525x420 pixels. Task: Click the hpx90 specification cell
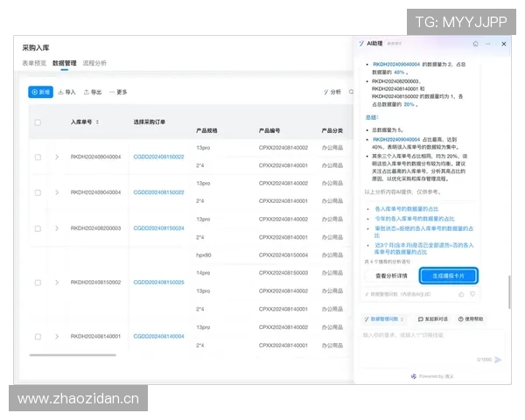204,255
